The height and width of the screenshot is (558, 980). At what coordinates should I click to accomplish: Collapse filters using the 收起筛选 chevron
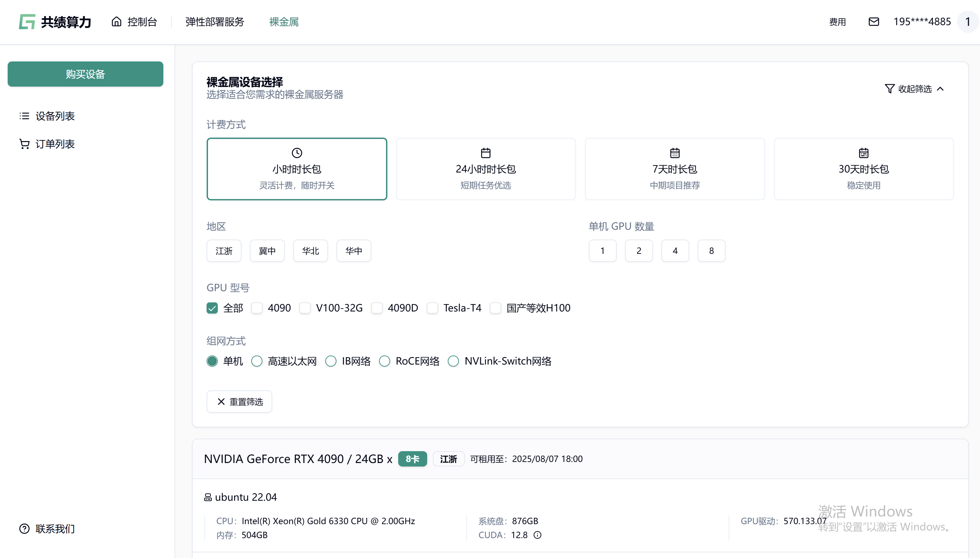click(940, 89)
